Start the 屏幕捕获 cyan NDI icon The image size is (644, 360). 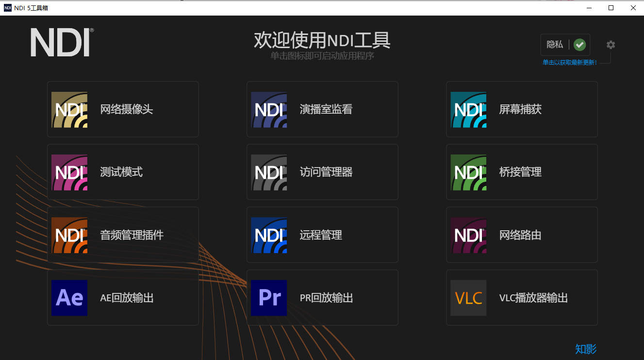point(468,110)
